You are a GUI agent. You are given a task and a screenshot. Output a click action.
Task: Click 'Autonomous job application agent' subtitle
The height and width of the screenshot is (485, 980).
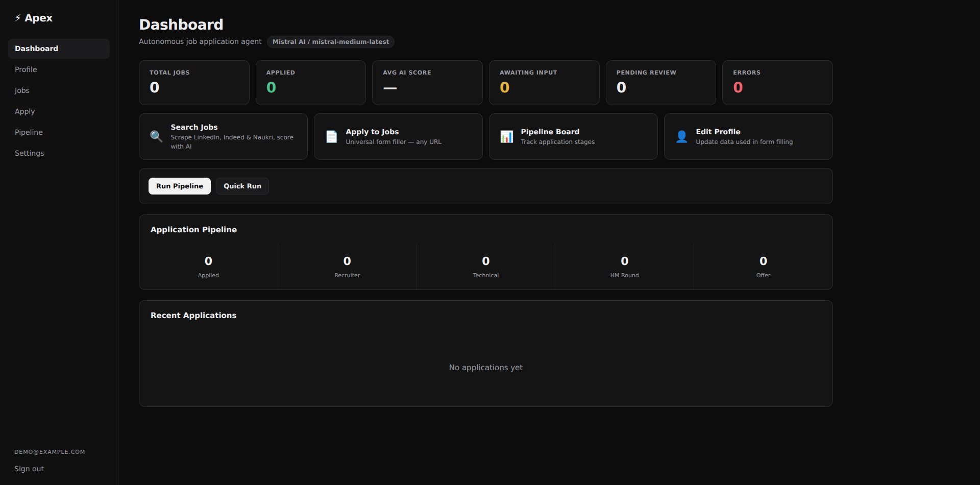[x=200, y=41]
